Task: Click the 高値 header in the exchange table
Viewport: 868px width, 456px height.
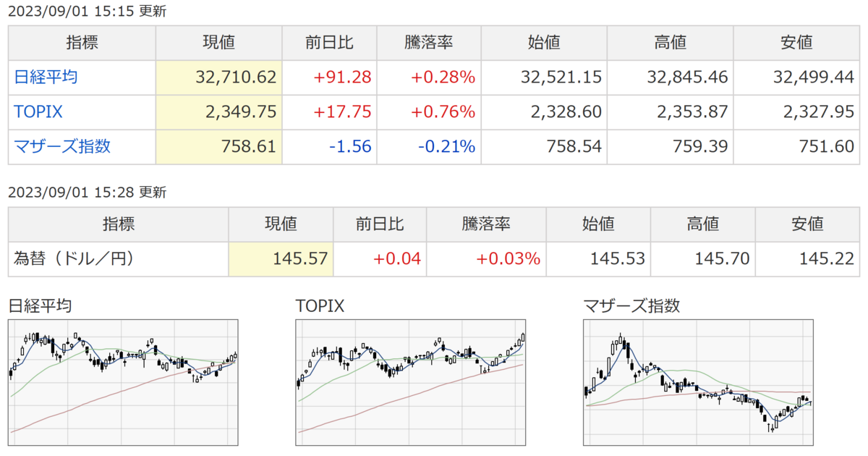Action: (702, 224)
